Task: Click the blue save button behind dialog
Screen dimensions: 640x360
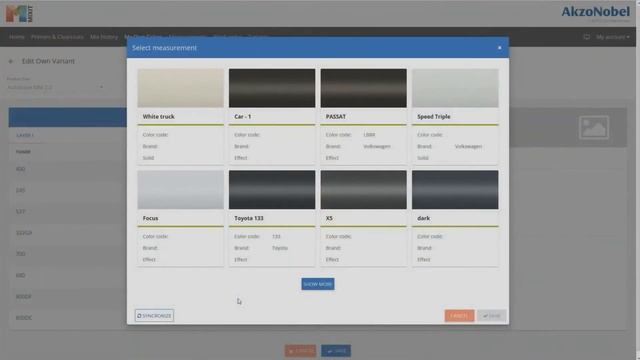Action: tap(336, 351)
